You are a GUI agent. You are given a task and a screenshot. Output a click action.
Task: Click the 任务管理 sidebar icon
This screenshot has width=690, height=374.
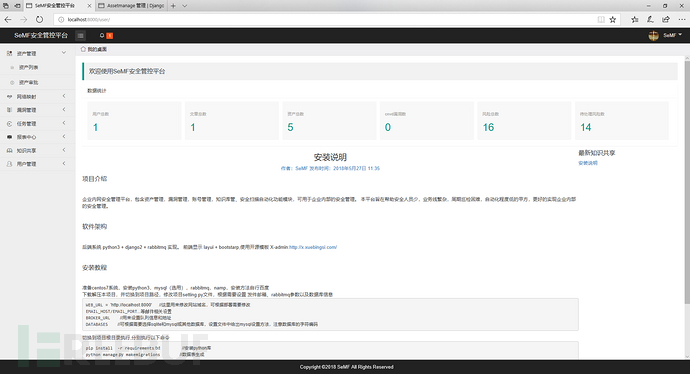tap(10, 124)
